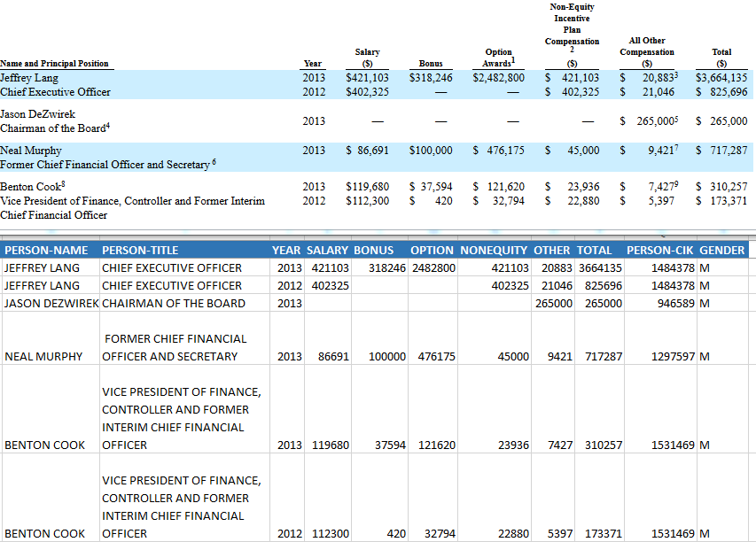Image resolution: width=756 pixels, height=542 pixels.
Task: Select the PERSON-CIK column header
Action: tap(660, 250)
